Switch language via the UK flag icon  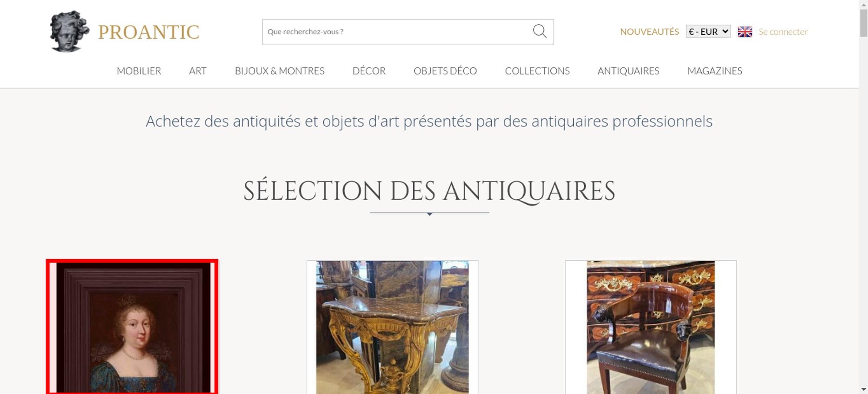point(745,32)
